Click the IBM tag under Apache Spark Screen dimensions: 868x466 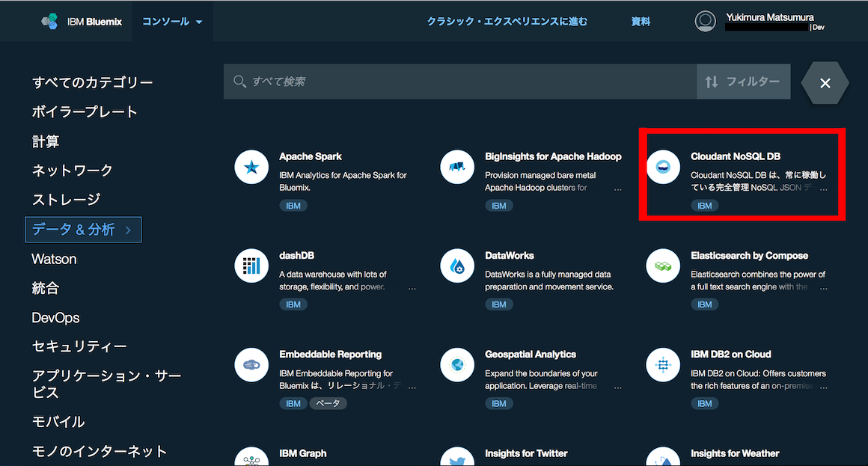pyautogui.click(x=293, y=206)
